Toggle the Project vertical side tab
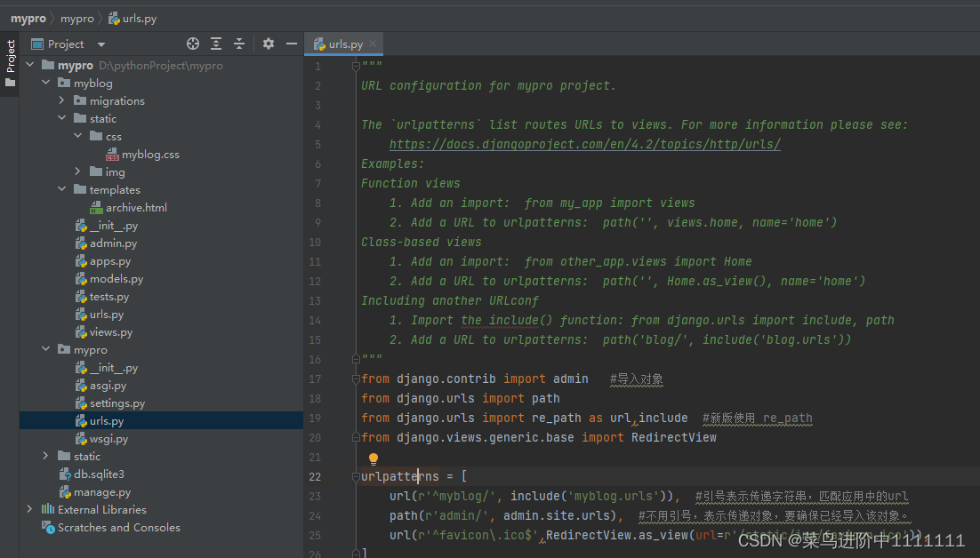980x558 pixels. (x=10, y=64)
